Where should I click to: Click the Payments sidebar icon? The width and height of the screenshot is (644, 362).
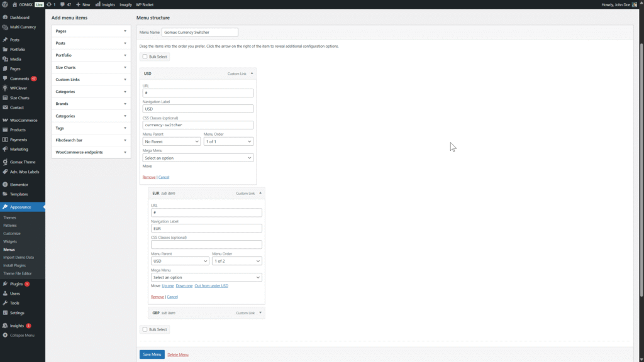tap(5, 140)
